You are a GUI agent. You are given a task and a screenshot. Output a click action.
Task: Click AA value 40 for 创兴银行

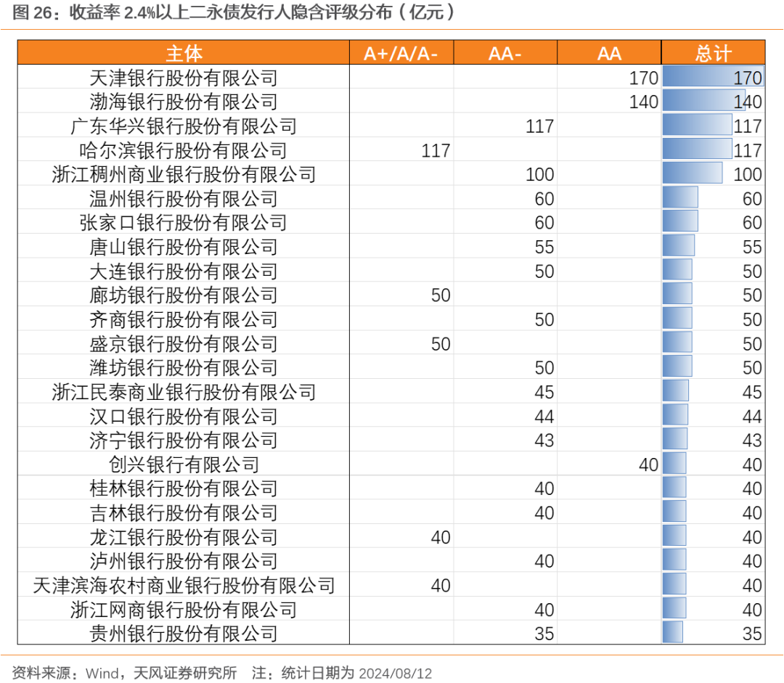pos(648,465)
